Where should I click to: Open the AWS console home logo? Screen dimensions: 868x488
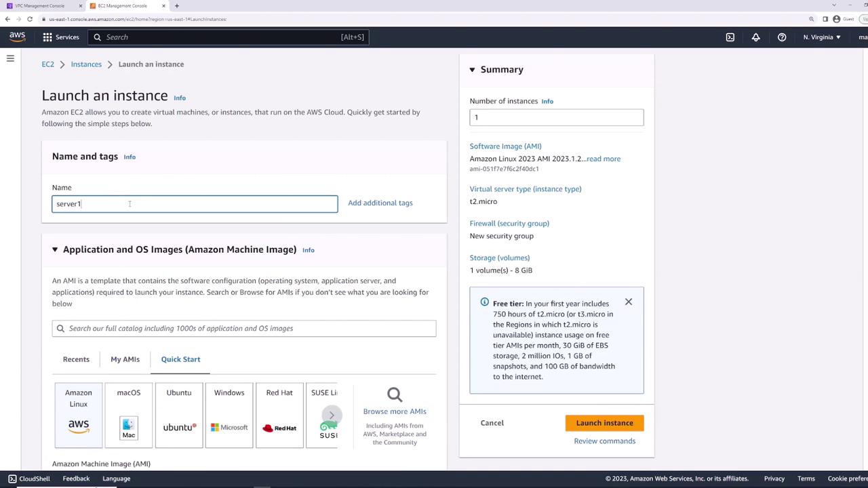click(x=18, y=37)
